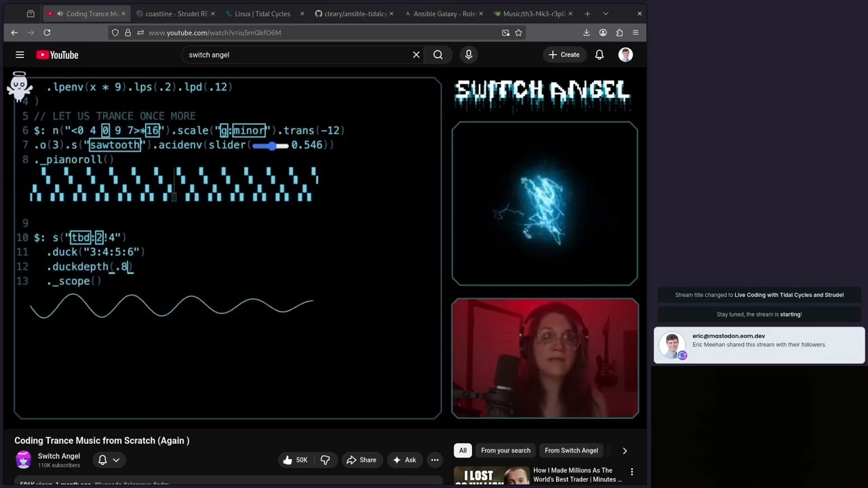Open the YouTube account avatar menu
868x488 pixels.
pyautogui.click(x=626, y=55)
